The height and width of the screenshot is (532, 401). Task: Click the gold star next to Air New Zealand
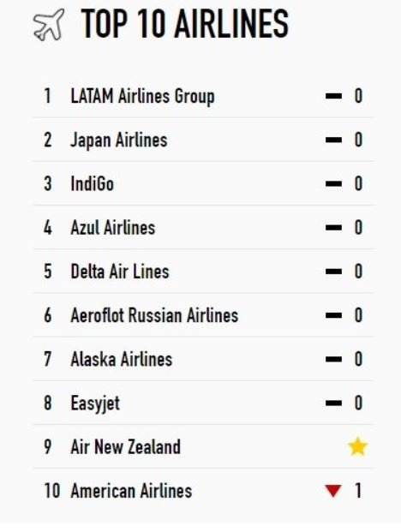(x=357, y=446)
